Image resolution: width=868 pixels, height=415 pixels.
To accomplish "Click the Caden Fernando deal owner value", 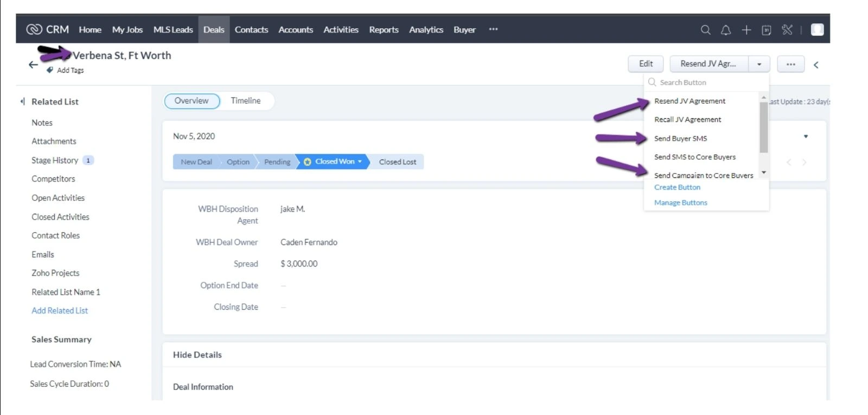I will [309, 242].
